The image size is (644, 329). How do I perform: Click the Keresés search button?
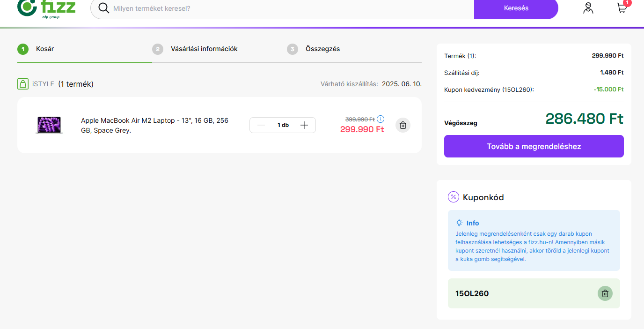pos(516,8)
